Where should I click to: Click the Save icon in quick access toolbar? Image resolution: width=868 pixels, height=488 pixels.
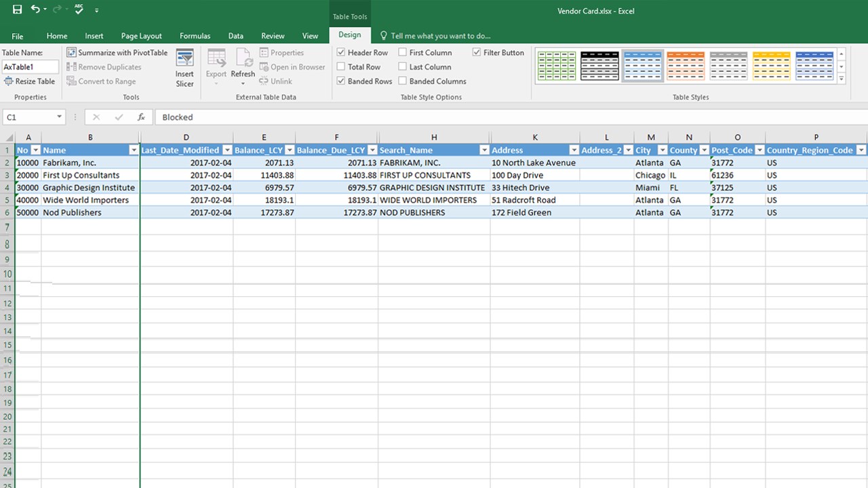17,9
